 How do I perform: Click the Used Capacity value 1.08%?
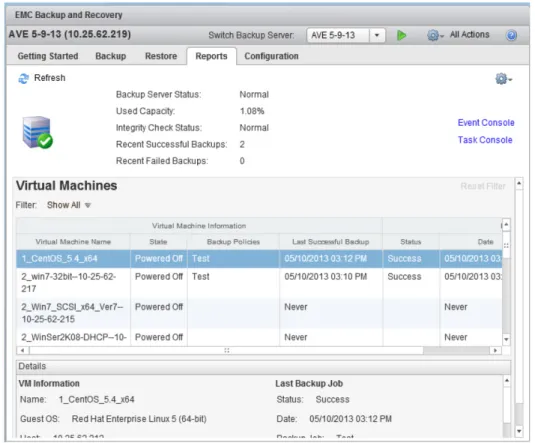click(252, 111)
